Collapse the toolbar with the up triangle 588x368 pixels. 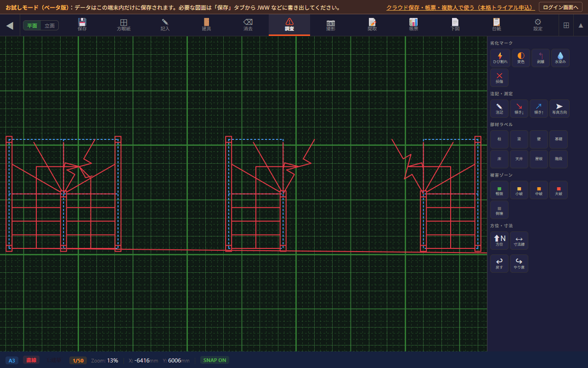581,25
